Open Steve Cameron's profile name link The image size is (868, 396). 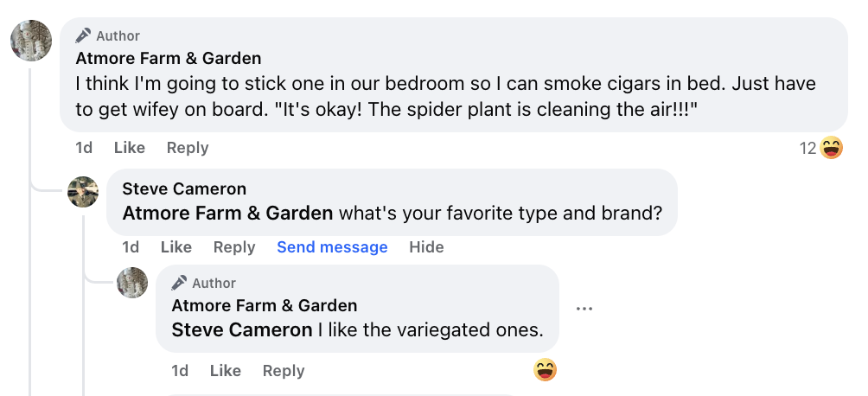(x=184, y=188)
